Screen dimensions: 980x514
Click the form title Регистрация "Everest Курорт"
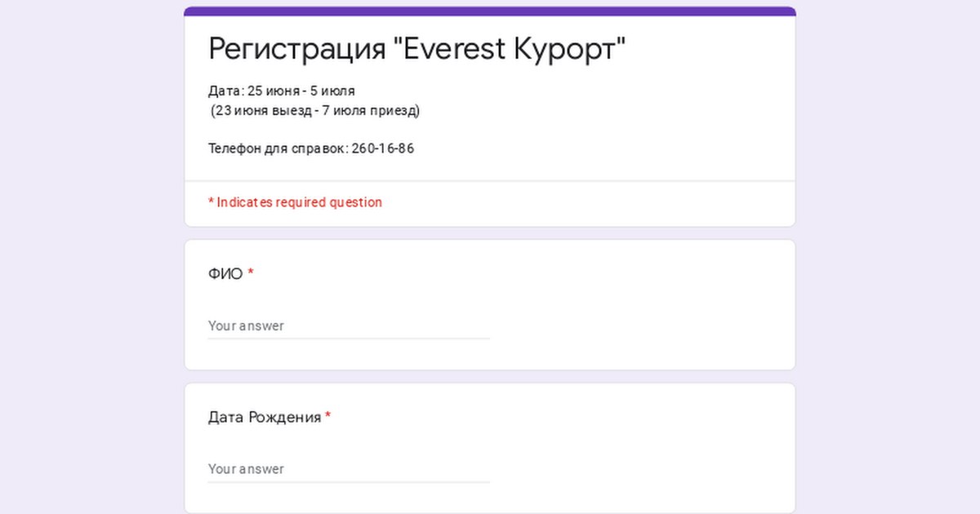pos(416,49)
